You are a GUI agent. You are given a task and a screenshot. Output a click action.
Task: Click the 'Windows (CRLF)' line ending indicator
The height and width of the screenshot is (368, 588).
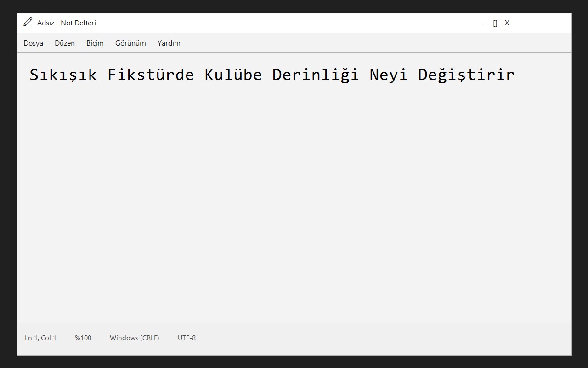(135, 338)
